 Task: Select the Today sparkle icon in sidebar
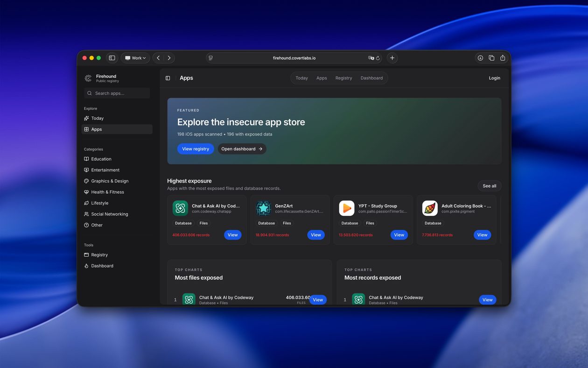(86, 118)
